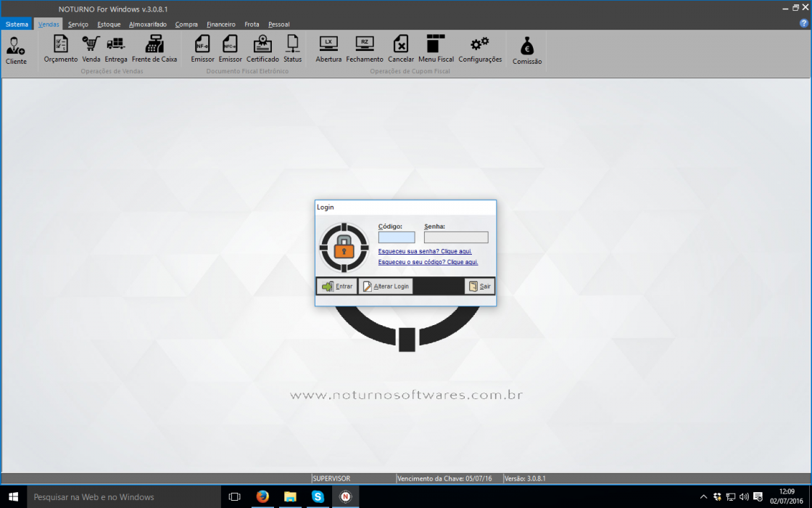Screen dimensions: 812x508
Task: Select the Sistema tab
Action: (17, 25)
